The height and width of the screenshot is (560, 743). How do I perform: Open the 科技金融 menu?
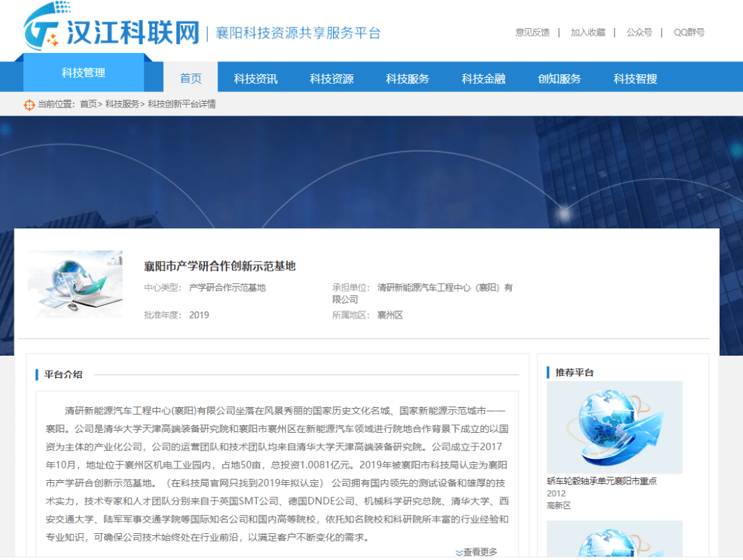(484, 78)
